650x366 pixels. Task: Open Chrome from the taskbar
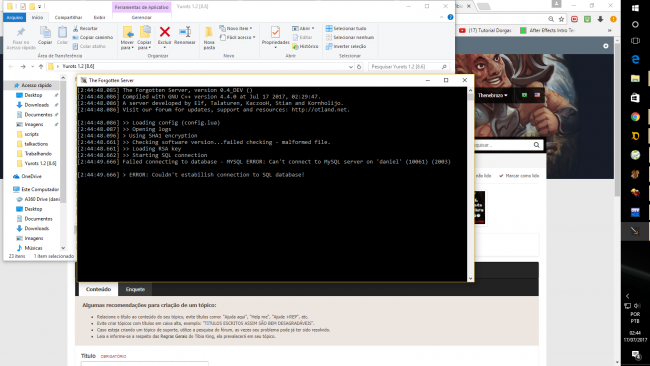[x=635, y=117]
